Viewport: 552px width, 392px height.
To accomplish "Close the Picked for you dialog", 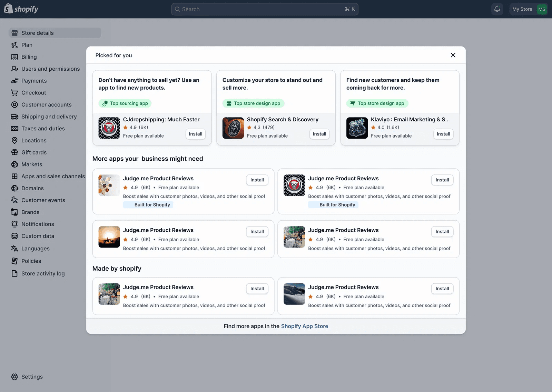I will 453,55.
